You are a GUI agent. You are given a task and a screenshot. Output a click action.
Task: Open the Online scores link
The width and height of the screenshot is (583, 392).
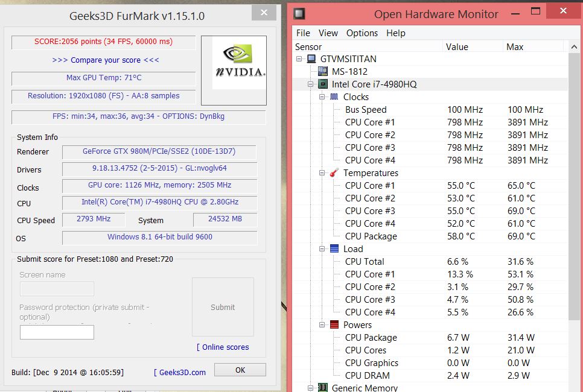[223, 347]
